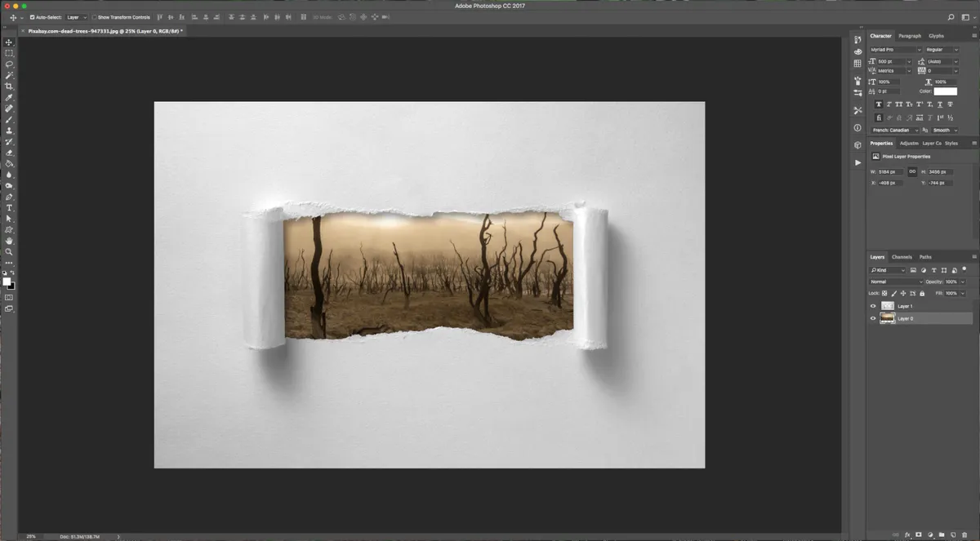Image resolution: width=980 pixels, height=541 pixels.
Task: Open the Swatches grid panel icon
Action: pos(857,63)
